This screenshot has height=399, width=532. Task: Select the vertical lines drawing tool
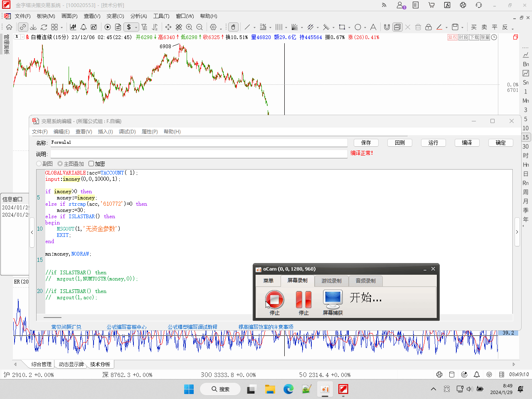[x=279, y=27]
